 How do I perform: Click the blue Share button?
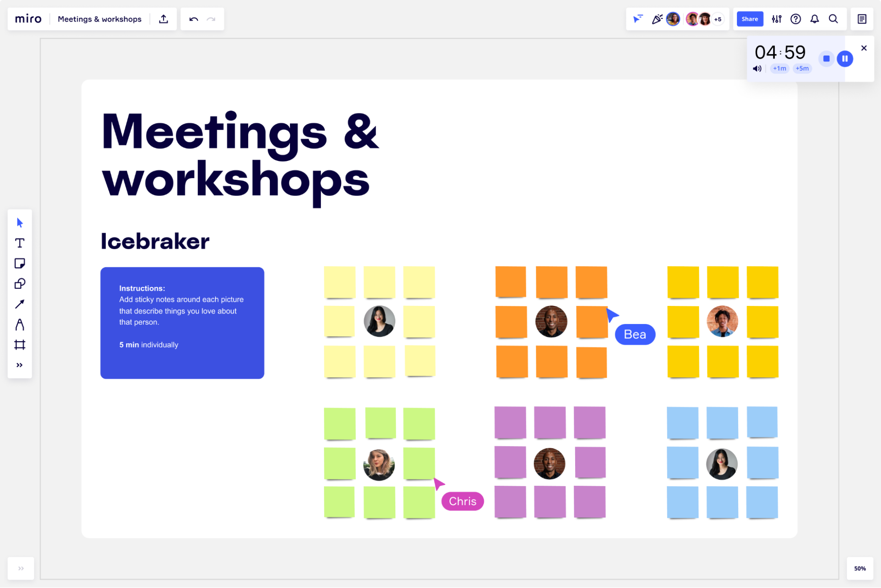(x=750, y=19)
